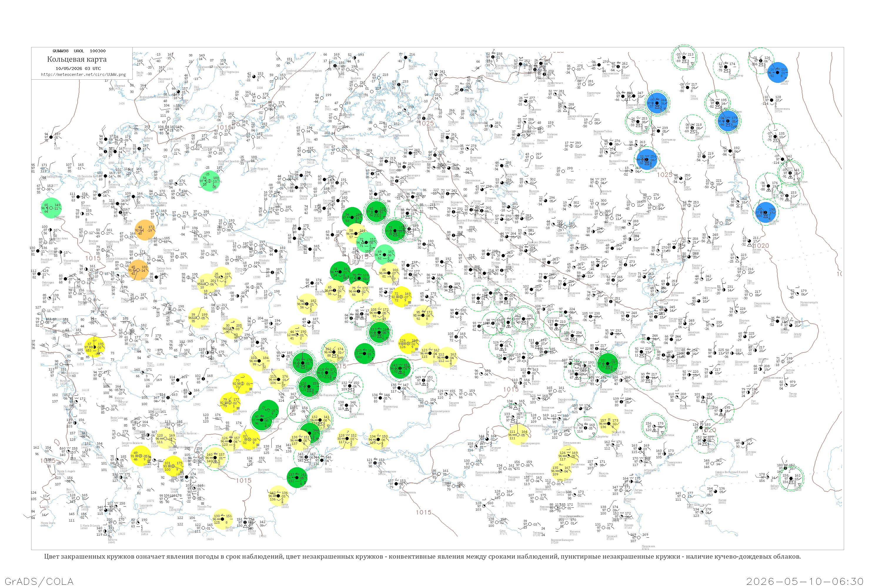Click the dashed green ring at Усть-Кулом
This screenshot has width=882, height=588.
click(x=692, y=128)
